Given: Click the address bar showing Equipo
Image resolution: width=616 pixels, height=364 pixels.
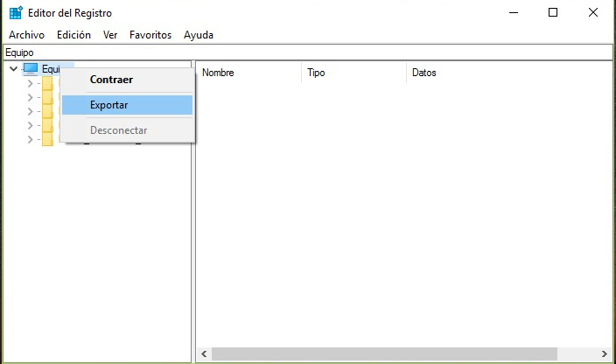Looking at the screenshot, I should pyautogui.click(x=306, y=52).
